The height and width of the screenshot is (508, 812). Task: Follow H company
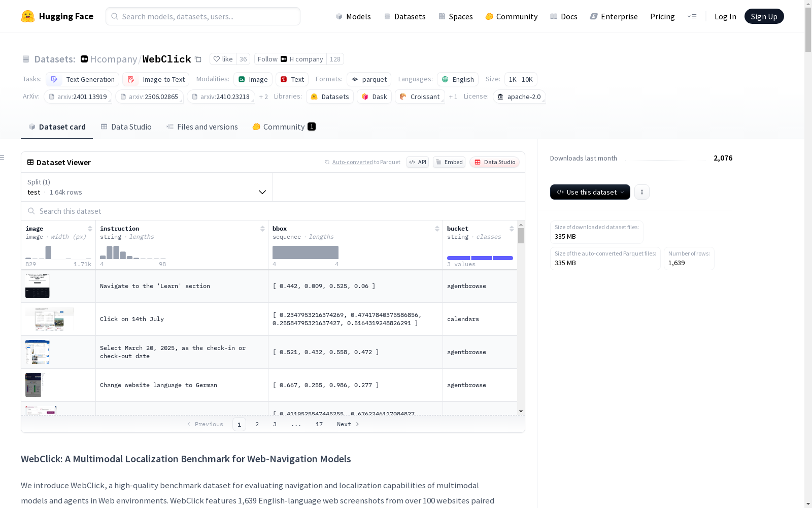pyautogui.click(x=290, y=59)
